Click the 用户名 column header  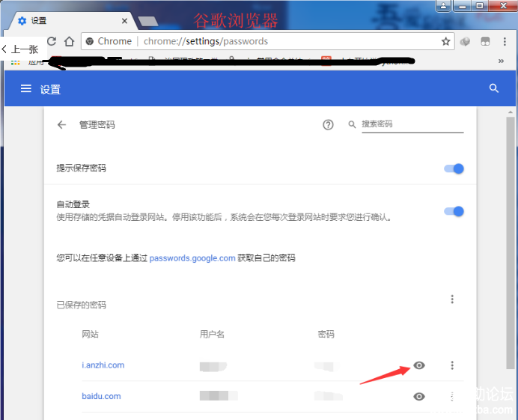(x=212, y=334)
